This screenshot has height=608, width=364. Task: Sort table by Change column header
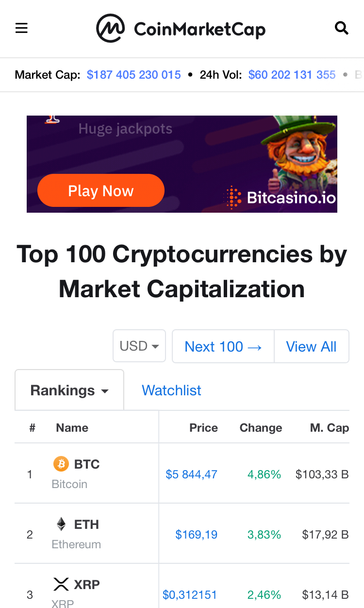[x=261, y=428]
